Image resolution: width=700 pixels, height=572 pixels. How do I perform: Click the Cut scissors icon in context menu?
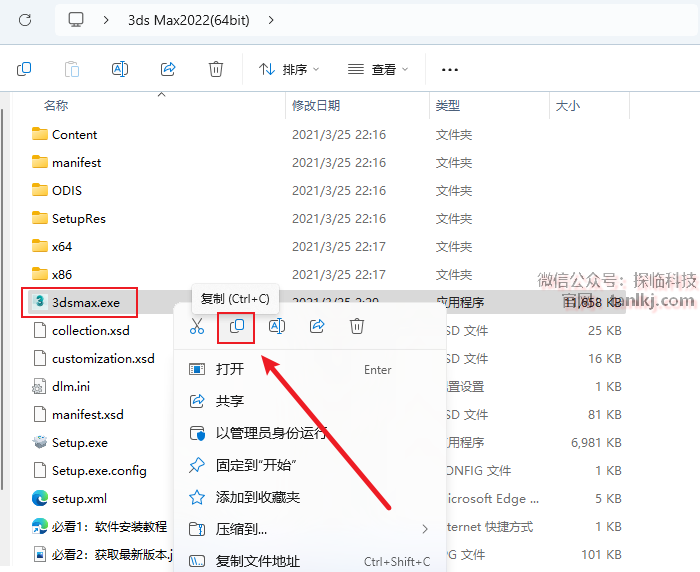click(197, 326)
